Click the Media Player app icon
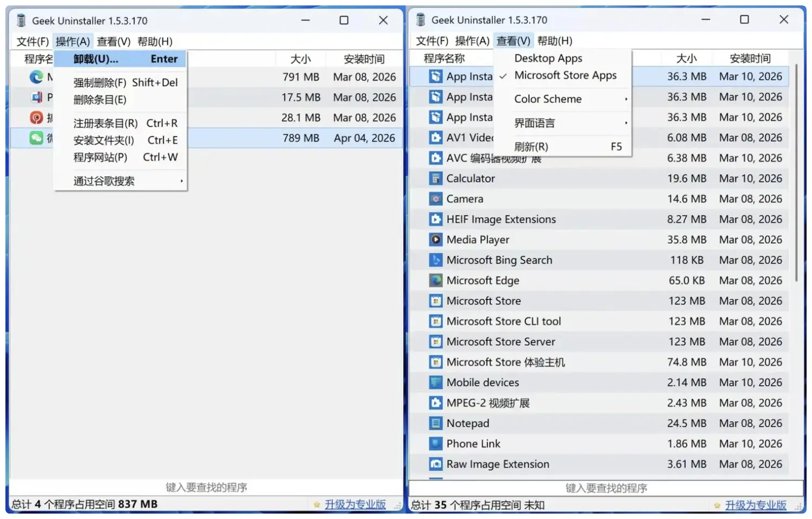The width and height of the screenshot is (812, 519). pos(436,239)
